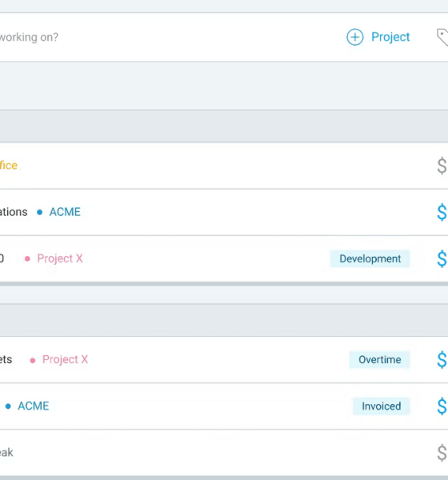Toggle billable dollar icon on Invoiced entry

(442, 406)
